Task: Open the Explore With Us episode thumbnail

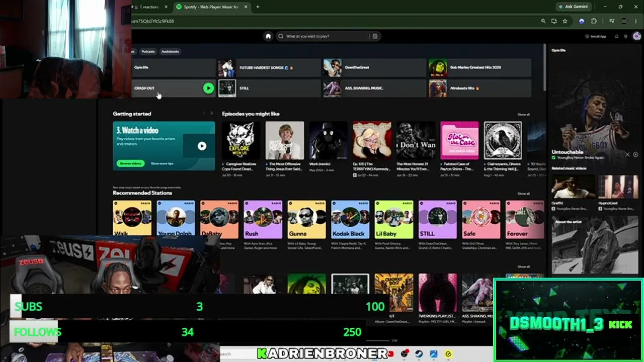Action: pos(241,140)
